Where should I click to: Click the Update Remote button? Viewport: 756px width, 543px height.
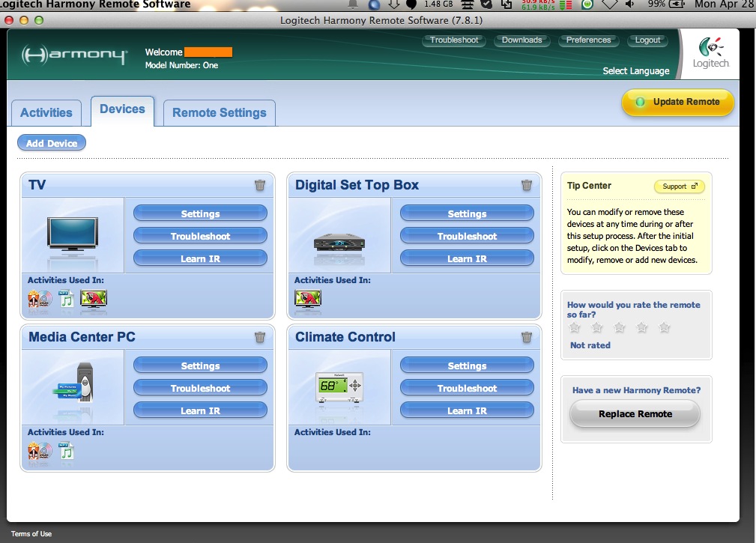(x=678, y=102)
